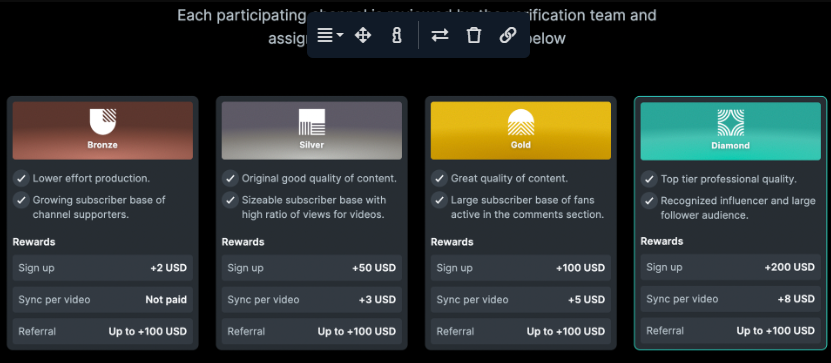The width and height of the screenshot is (831, 363).
Task: Click checkmark beside Sizeable subscriber base
Action: pyautogui.click(x=230, y=200)
